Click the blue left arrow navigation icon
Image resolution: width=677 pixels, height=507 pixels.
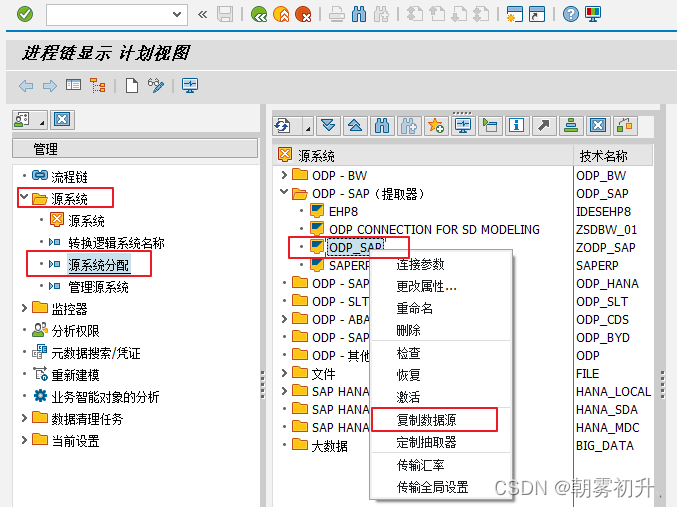point(26,86)
